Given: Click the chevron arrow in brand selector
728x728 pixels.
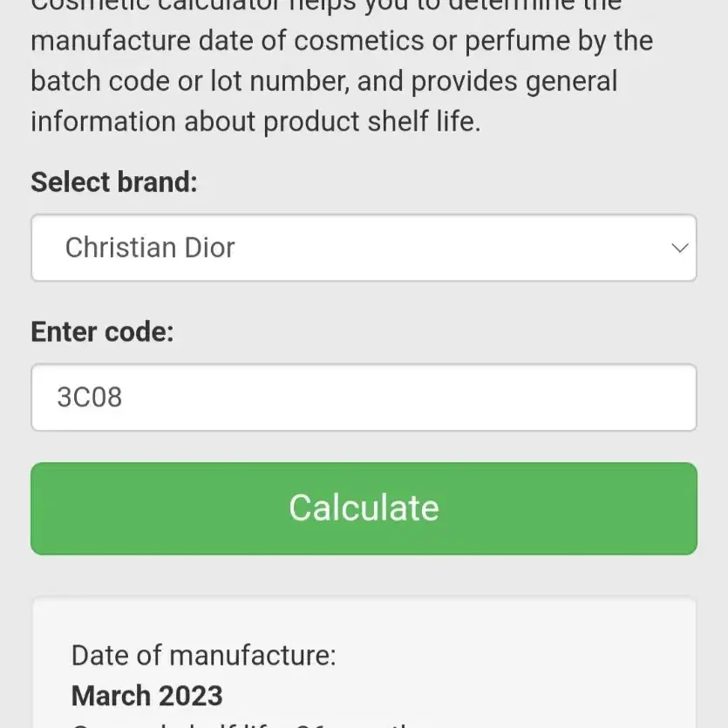Looking at the screenshot, I should 680,248.
